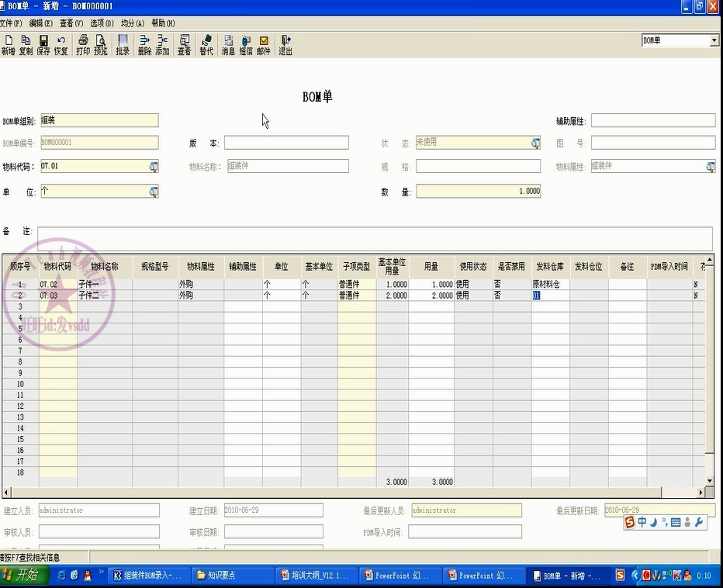Click 原材料仓 cell in 发料仓库 column

(550, 284)
